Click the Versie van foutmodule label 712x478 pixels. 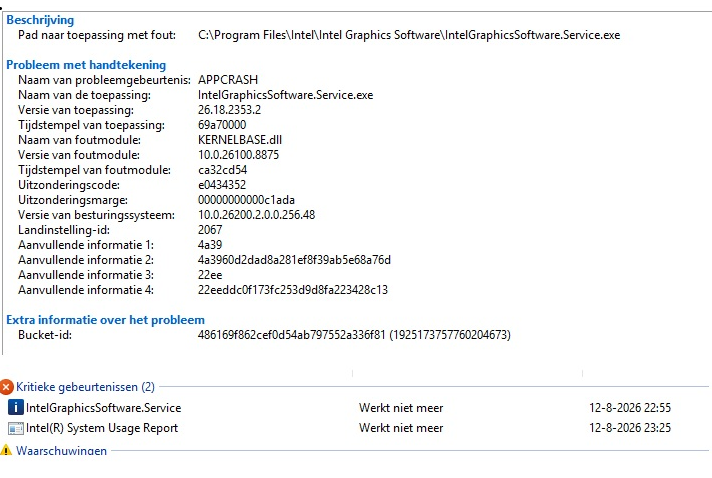tap(79, 155)
